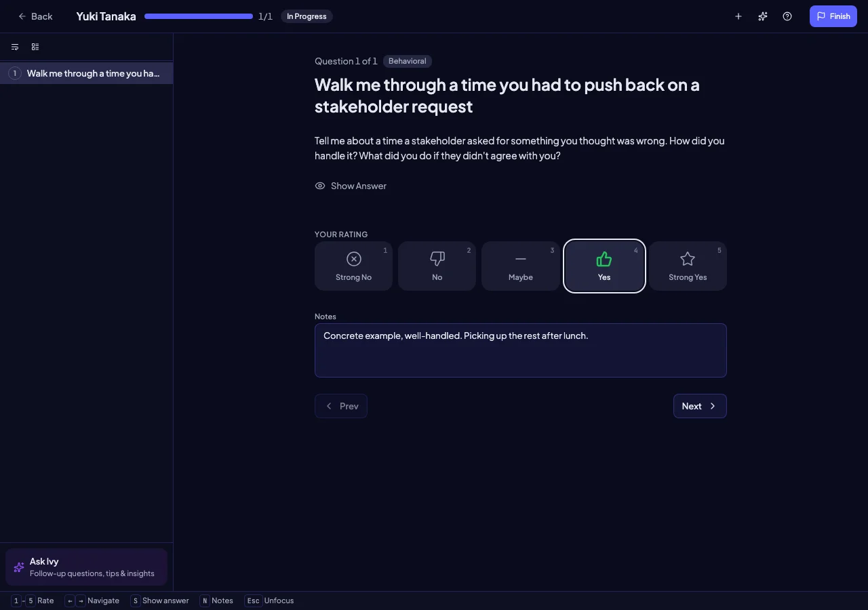Click the Question 1 of 1 label
This screenshot has height=610, width=868.
[x=346, y=61]
